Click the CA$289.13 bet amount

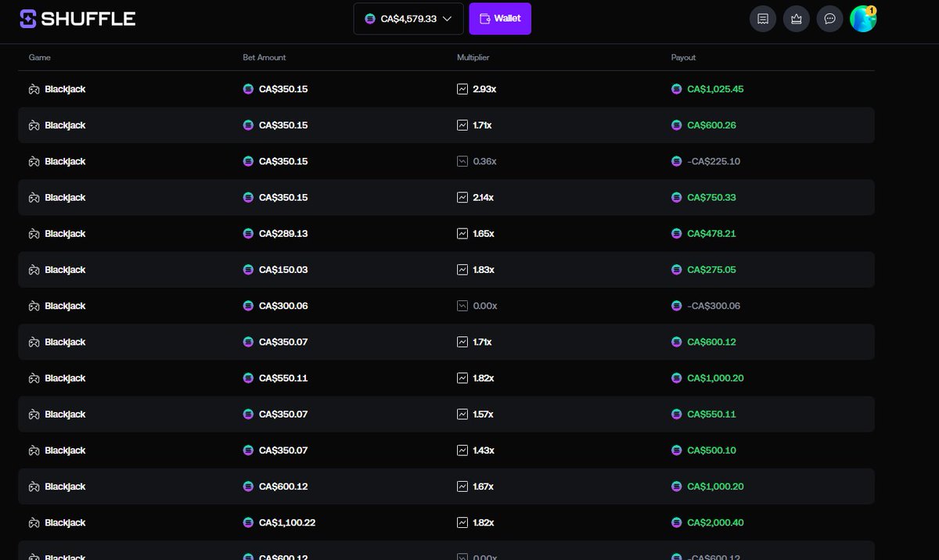283,234
